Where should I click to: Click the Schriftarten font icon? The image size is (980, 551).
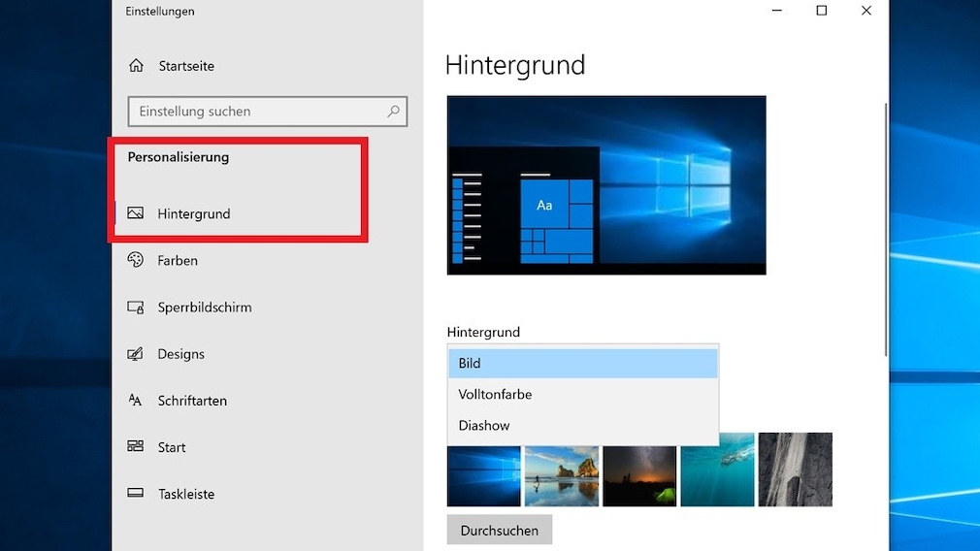click(136, 401)
